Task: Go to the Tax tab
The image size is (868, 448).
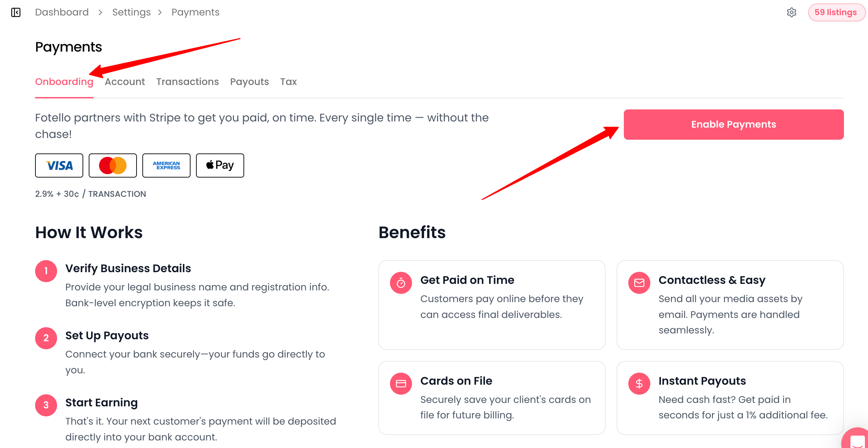Action: tap(288, 82)
